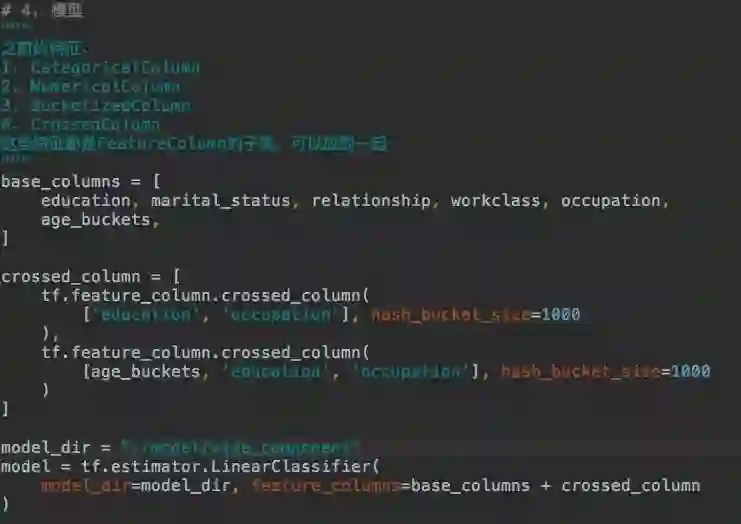Image resolution: width=741 pixels, height=524 pixels.
Task: Click the first tf.feature_column.crossed_column call
Action: (x=205, y=296)
